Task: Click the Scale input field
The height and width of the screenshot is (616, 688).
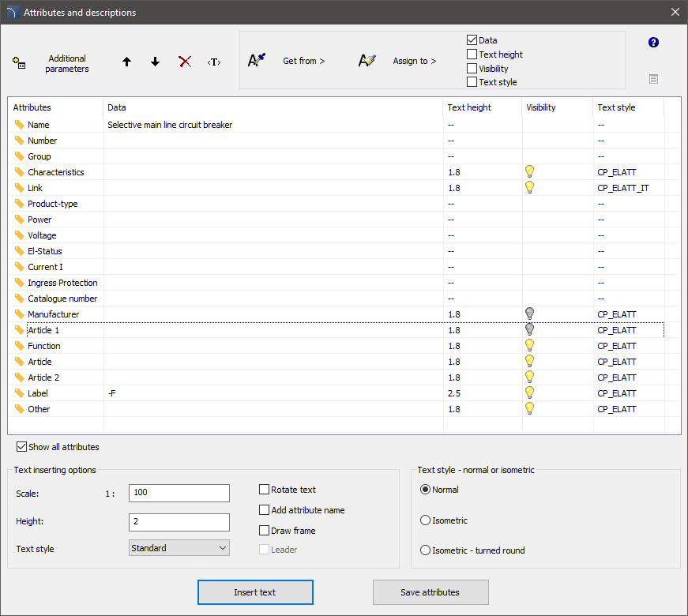Action: pyautogui.click(x=179, y=493)
